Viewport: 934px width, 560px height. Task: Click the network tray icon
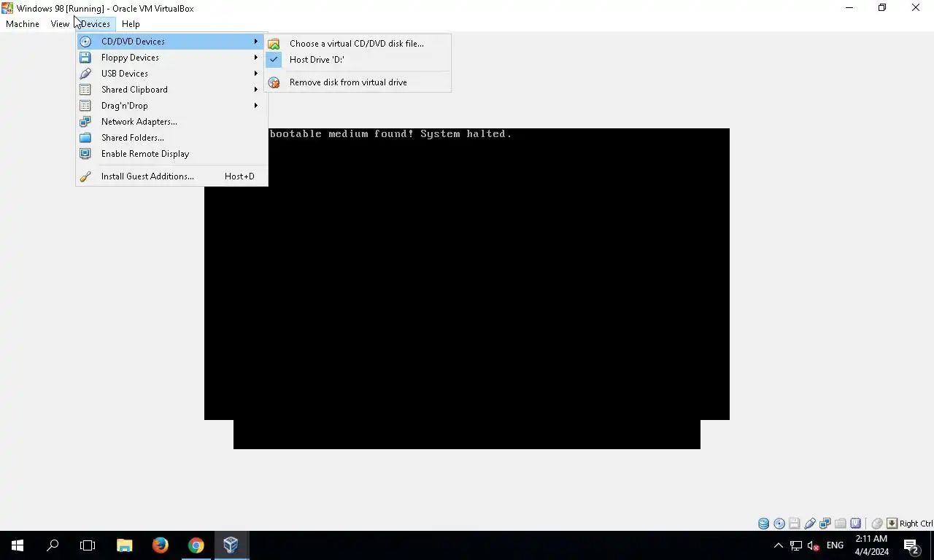tap(796, 545)
